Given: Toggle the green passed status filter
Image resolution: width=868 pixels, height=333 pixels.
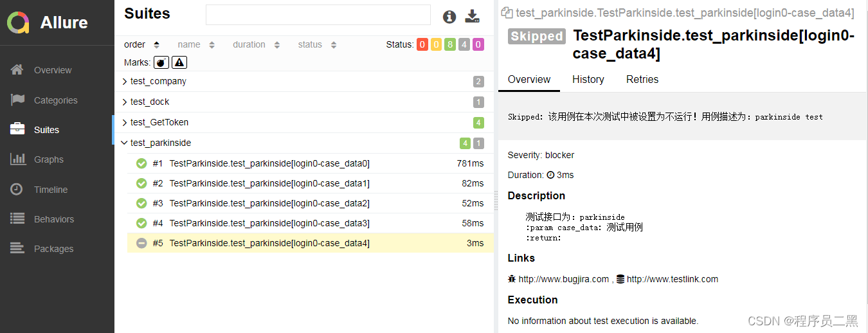Looking at the screenshot, I should [450, 44].
